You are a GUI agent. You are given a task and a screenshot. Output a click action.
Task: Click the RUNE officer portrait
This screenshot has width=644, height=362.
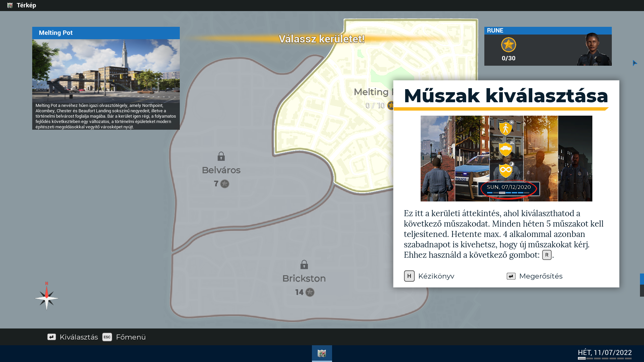pos(593,49)
